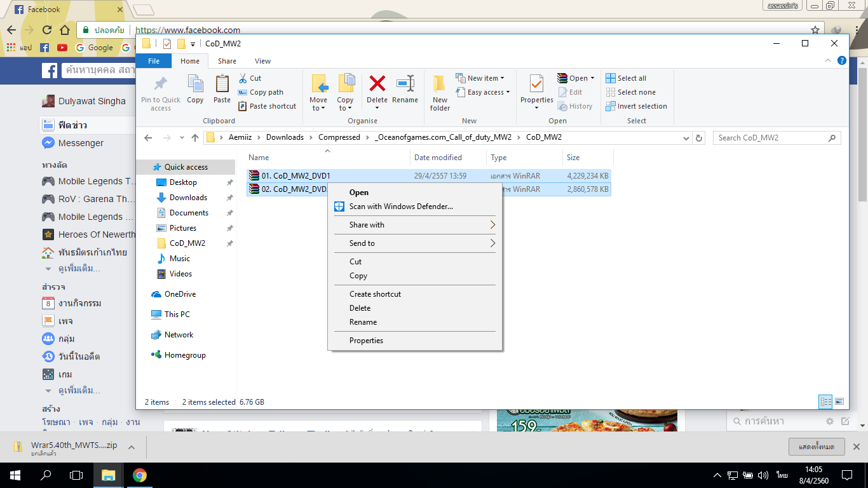Click the Pin to Quick access icon

pos(161,84)
